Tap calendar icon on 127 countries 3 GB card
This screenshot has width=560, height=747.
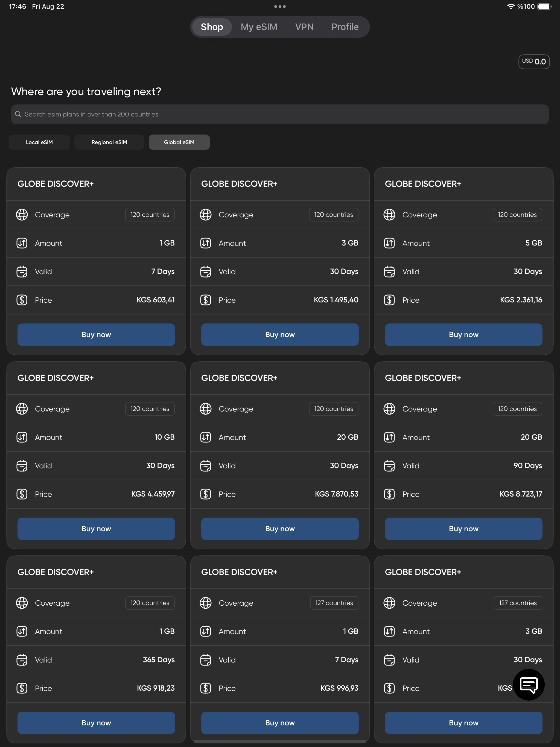pos(389,660)
